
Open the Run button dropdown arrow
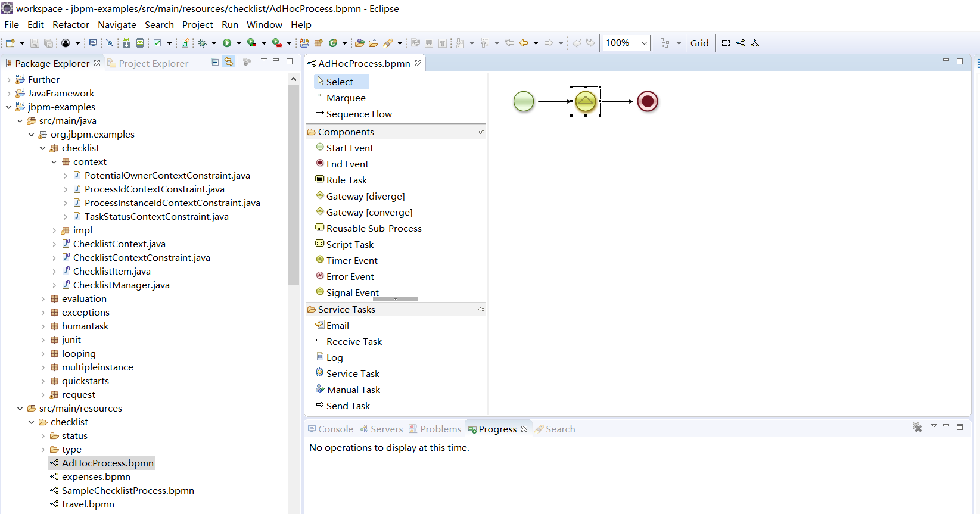(x=239, y=43)
